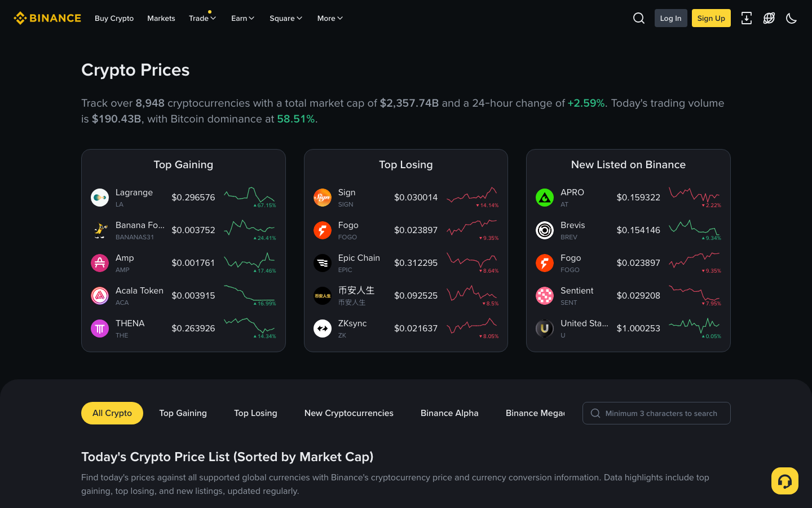Image resolution: width=812 pixels, height=508 pixels.
Task: Open the Square dropdown
Action: click(285, 18)
